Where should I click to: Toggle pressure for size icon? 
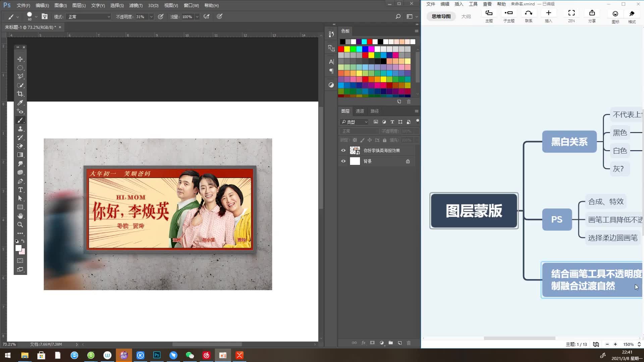pos(220,16)
